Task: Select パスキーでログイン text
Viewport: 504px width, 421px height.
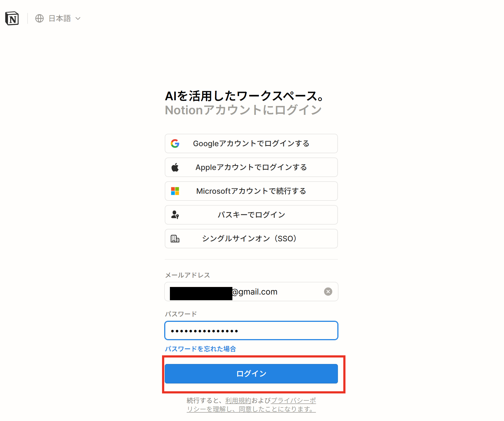Action: [x=251, y=215]
